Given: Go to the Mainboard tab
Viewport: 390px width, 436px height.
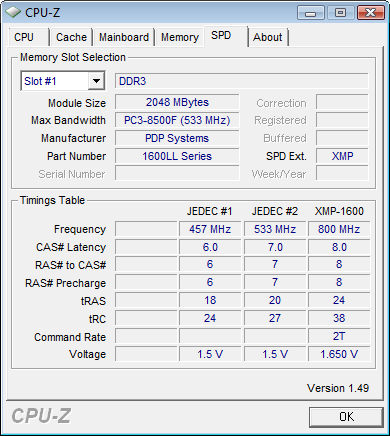Looking at the screenshot, I should click(x=124, y=37).
